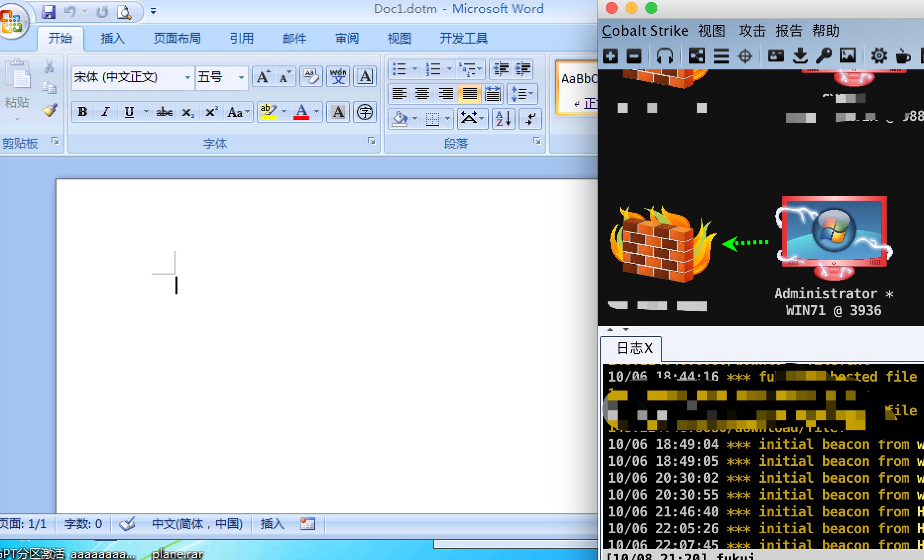Click Cobalt Strike's screenshots picture icon
The height and width of the screenshot is (560, 924).
point(848,56)
